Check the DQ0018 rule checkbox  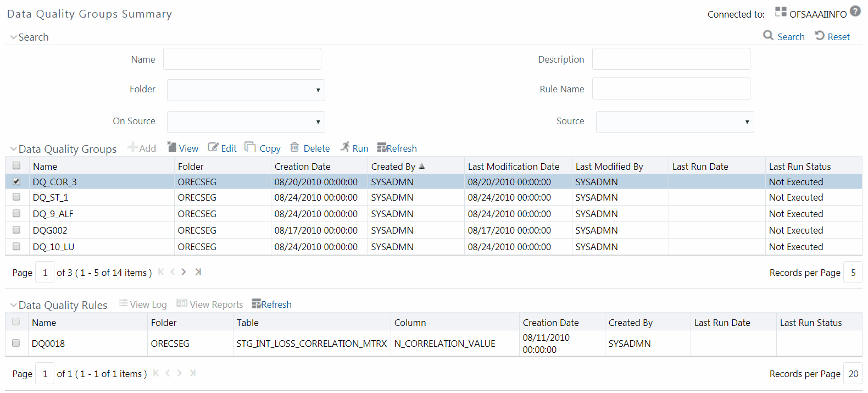[16, 343]
